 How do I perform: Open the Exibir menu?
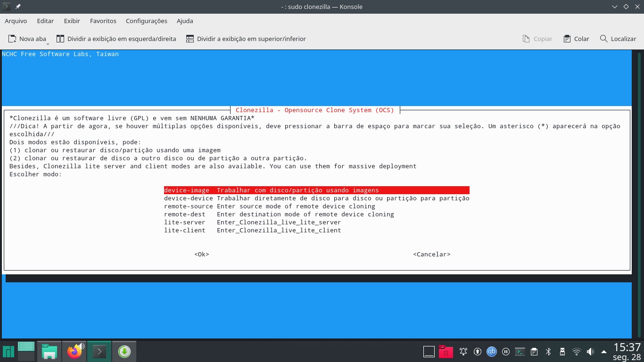[72, 21]
